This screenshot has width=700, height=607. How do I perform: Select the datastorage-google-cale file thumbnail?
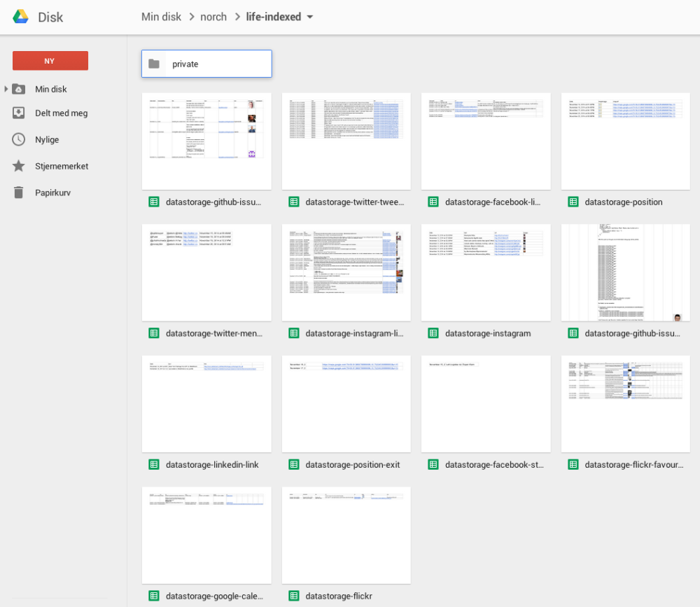pos(206,535)
